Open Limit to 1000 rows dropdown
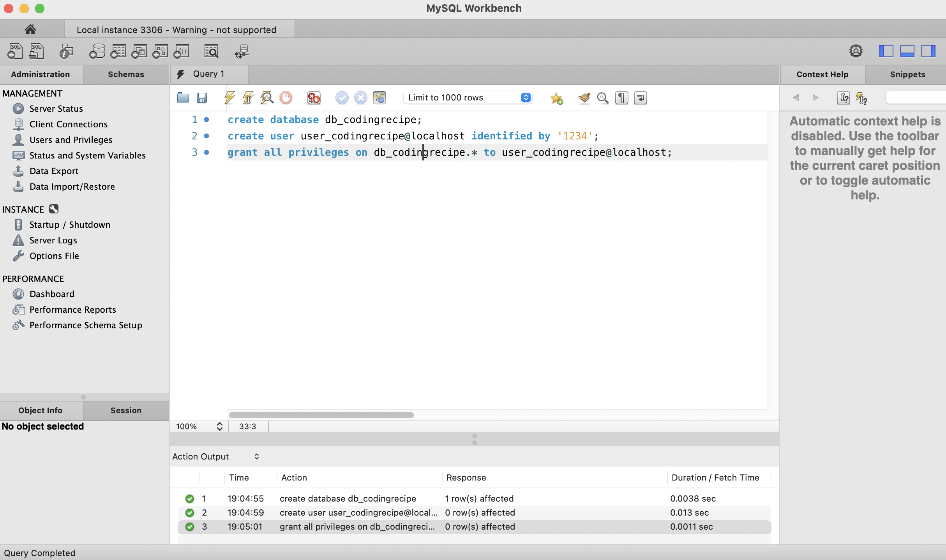 (x=468, y=97)
